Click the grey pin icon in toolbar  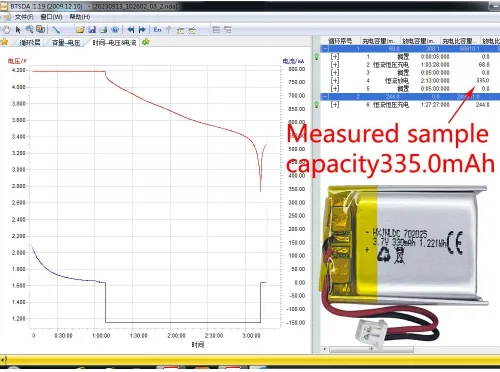[169, 30]
